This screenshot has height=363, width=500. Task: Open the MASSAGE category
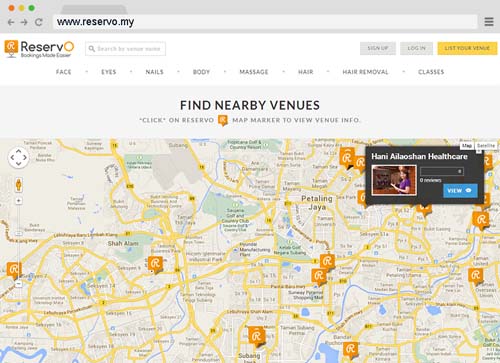click(x=254, y=72)
